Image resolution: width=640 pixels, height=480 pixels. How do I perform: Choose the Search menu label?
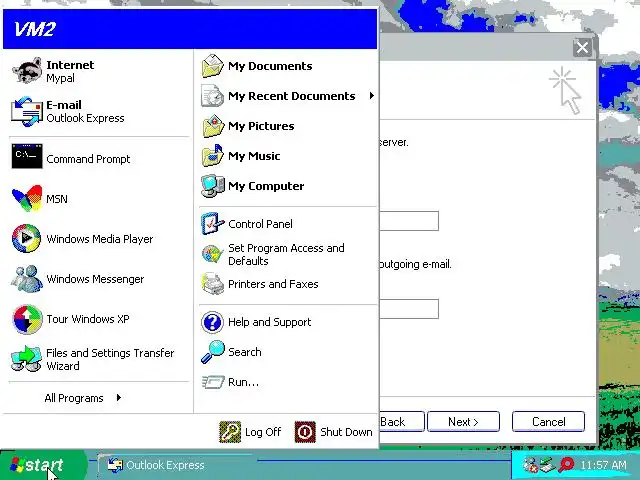(x=244, y=352)
